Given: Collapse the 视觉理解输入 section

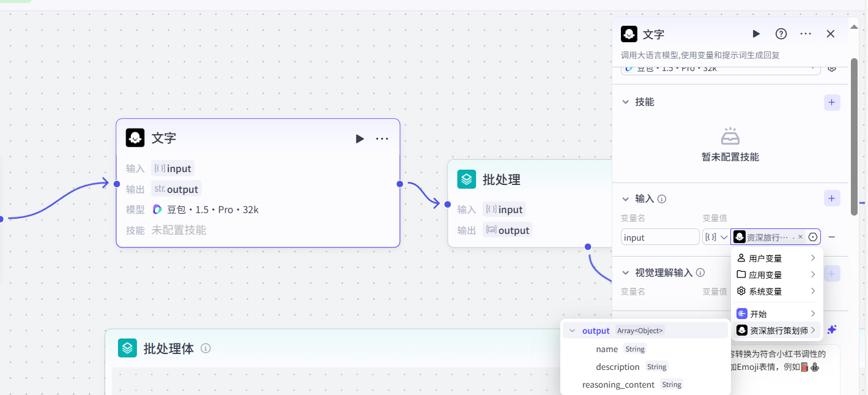Looking at the screenshot, I should click(625, 273).
